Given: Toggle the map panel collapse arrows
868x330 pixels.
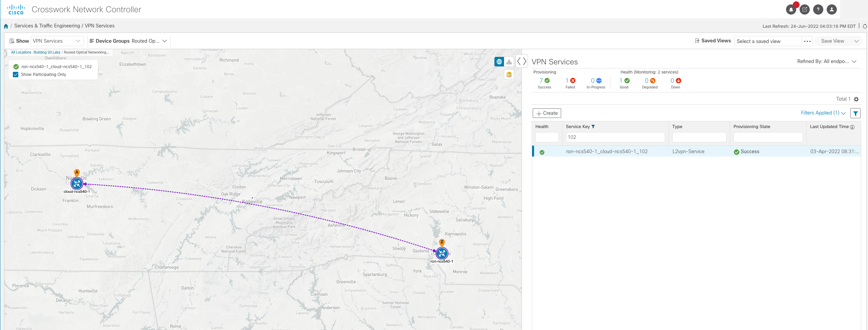Looking at the screenshot, I should click(522, 61).
